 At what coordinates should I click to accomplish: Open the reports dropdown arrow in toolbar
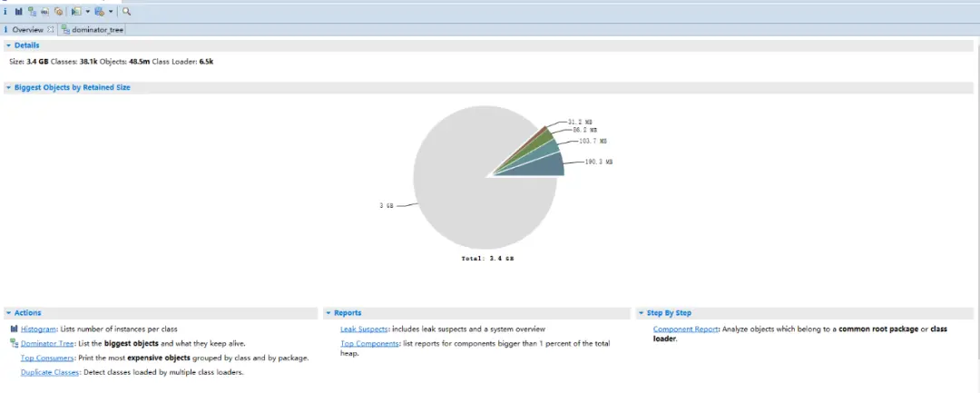[87, 11]
